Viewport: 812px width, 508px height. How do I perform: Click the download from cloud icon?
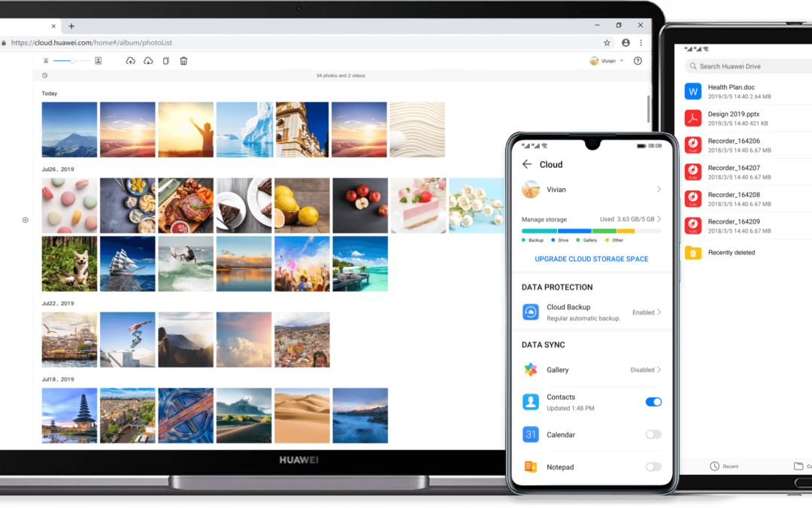coord(148,61)
